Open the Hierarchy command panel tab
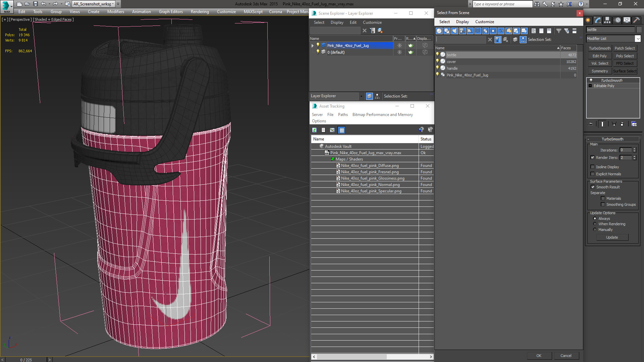 [x=607, y=20]
